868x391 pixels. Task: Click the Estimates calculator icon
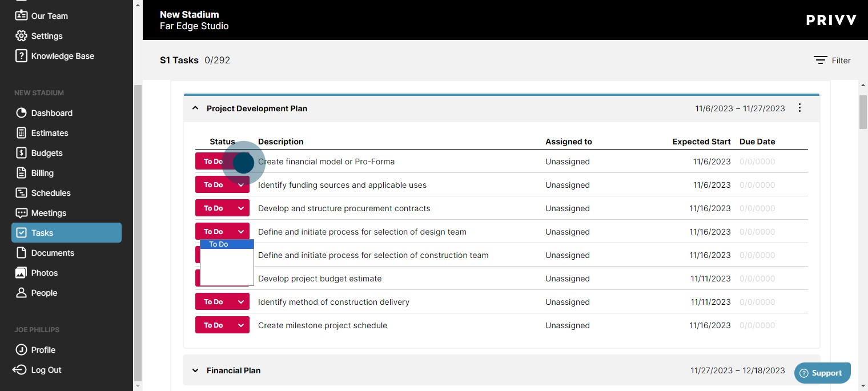(x=21, y=133)
